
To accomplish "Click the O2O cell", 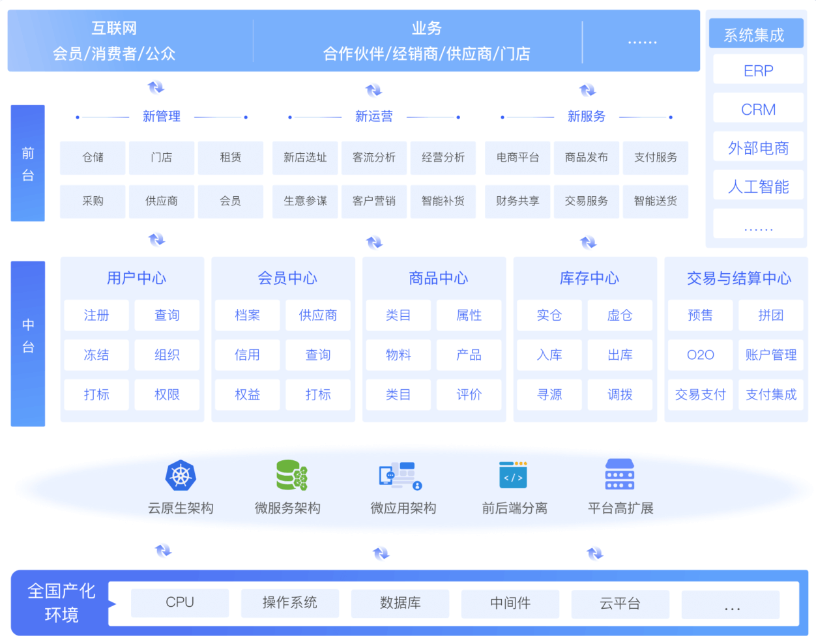I will [701, 355].
